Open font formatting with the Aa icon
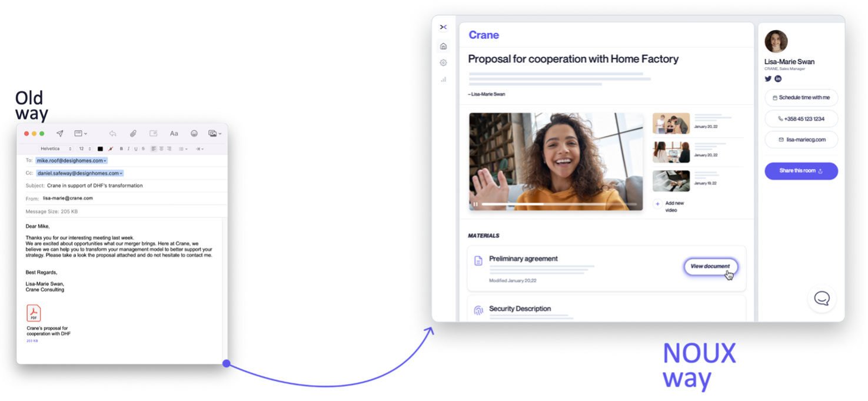The height and width of the screenshot is (401, 868). pos(174,133)
